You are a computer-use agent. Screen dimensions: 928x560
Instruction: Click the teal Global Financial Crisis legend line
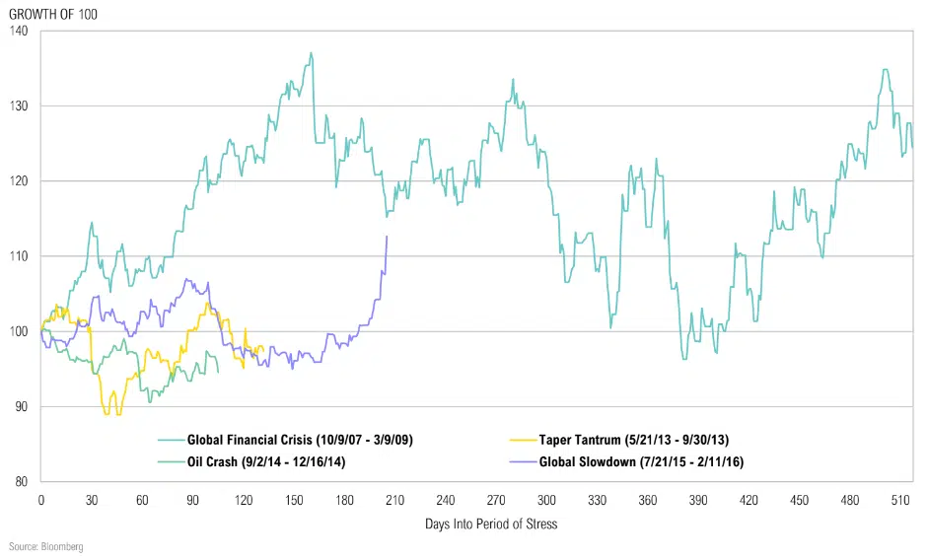click(170, 440)
